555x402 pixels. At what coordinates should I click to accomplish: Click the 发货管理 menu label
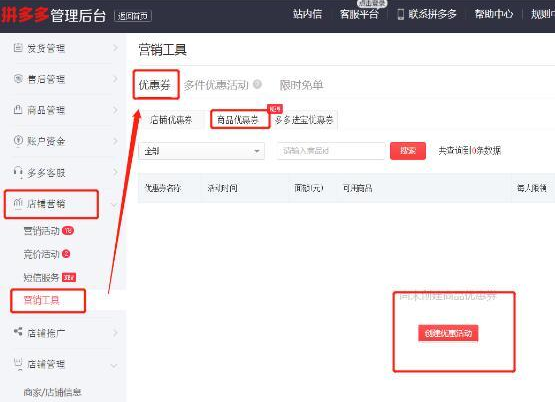click(46, 48)
